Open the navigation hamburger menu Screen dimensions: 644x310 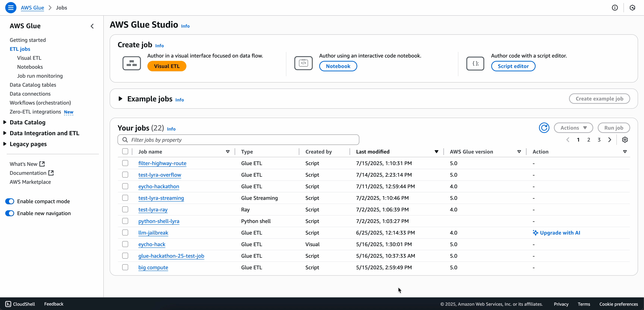[x=11, y=7]
